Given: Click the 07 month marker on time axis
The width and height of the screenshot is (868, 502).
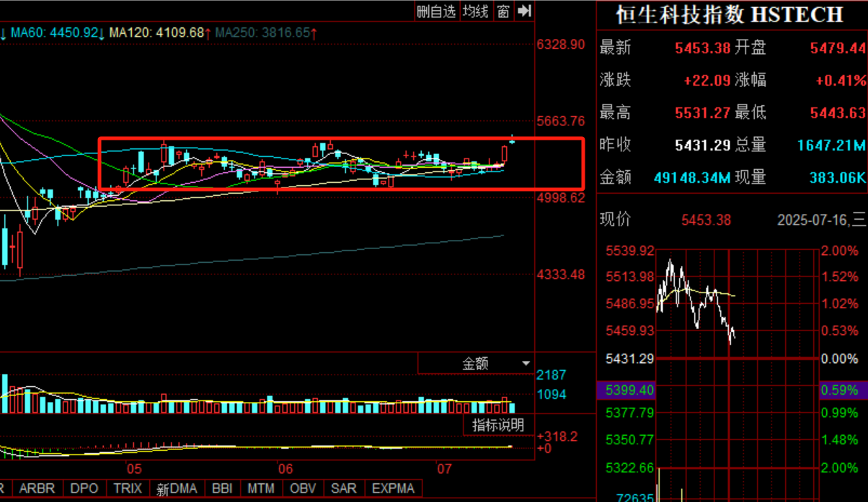Looking at the screenshot, I should click(x=445, y=469).
